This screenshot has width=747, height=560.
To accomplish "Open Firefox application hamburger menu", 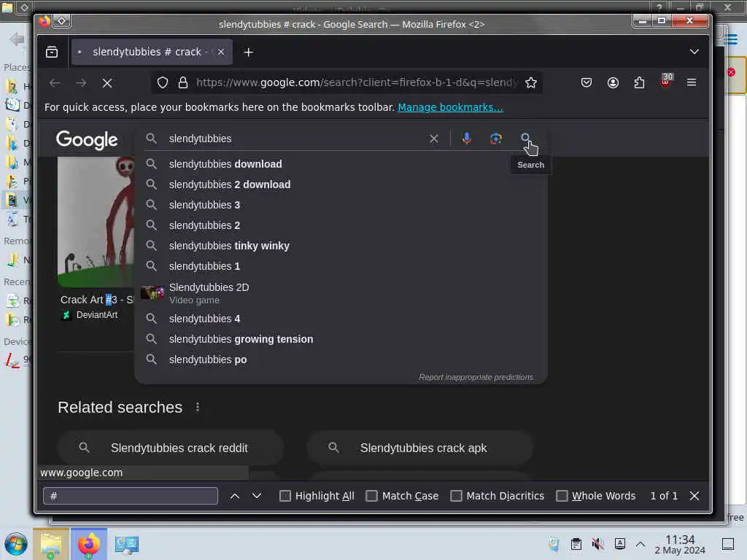I will pyautogui.click(x=692, y=83).
